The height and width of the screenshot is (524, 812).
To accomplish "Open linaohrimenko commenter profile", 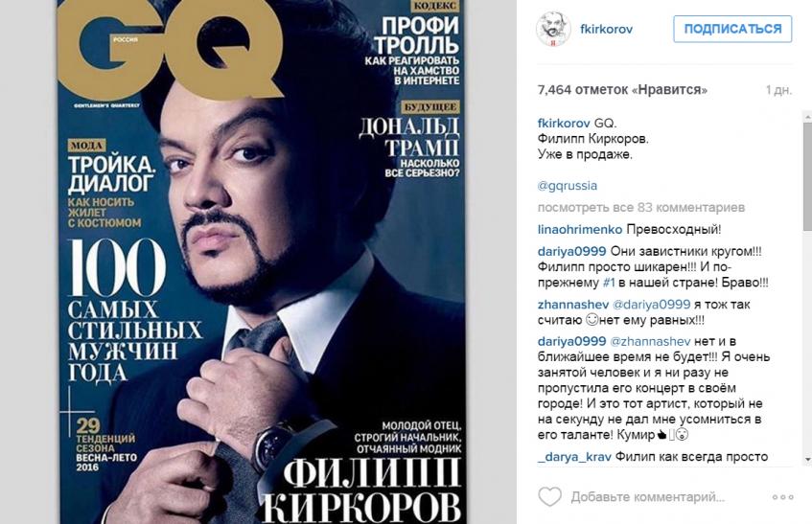I will [580, 229].
